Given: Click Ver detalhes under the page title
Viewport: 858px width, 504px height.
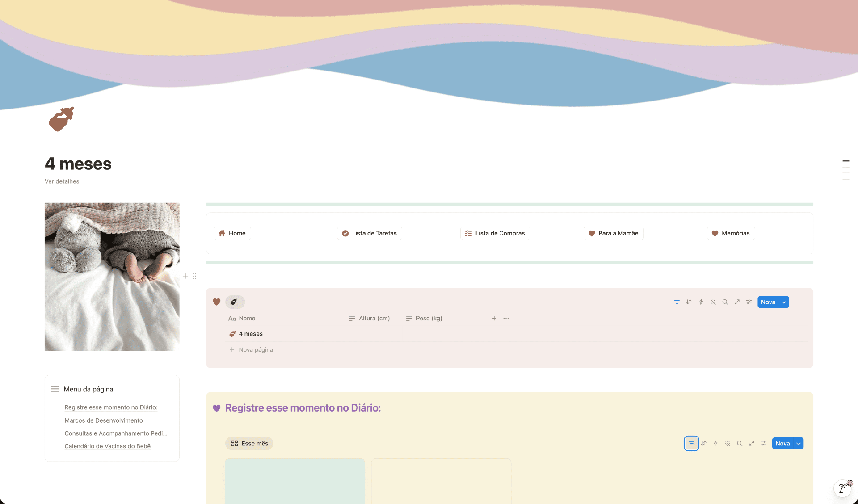Looking at the screenshot, I should click(62, 181).
